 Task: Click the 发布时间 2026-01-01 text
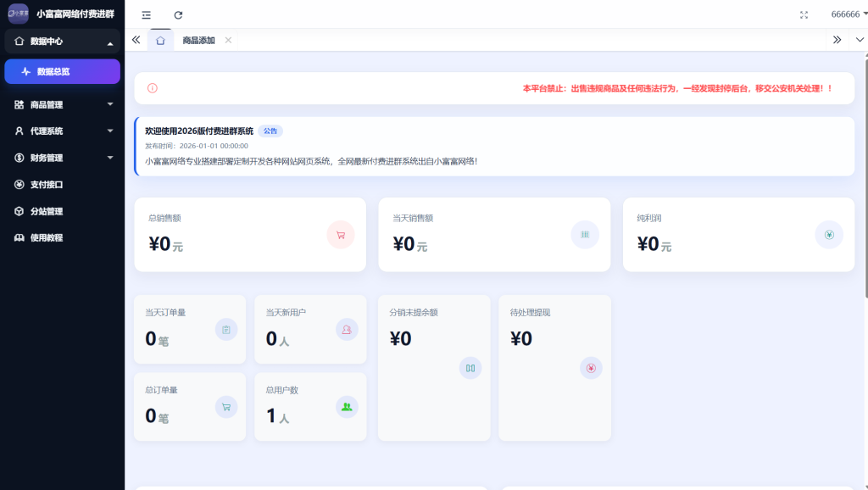tap(197, 146)
